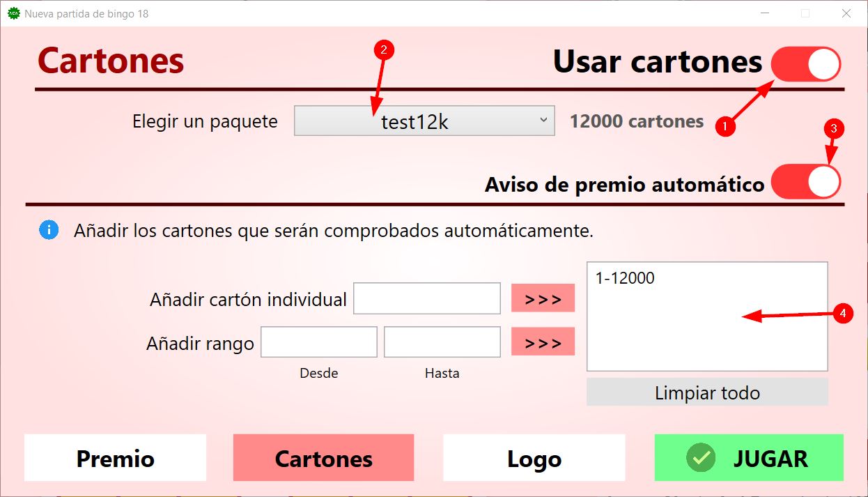This screenshot has width=868, height=497.
Task: Click the Hasta range input field
Action: [x=442, y=342]
